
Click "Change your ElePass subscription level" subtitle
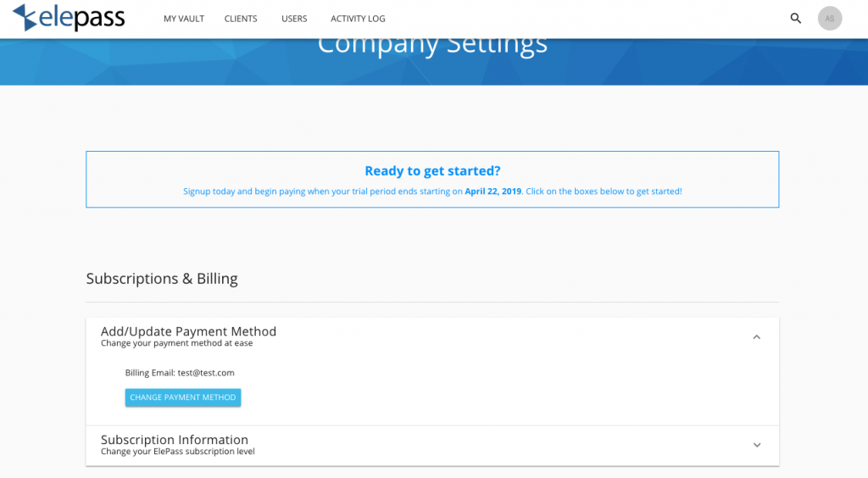pos(177,452)
